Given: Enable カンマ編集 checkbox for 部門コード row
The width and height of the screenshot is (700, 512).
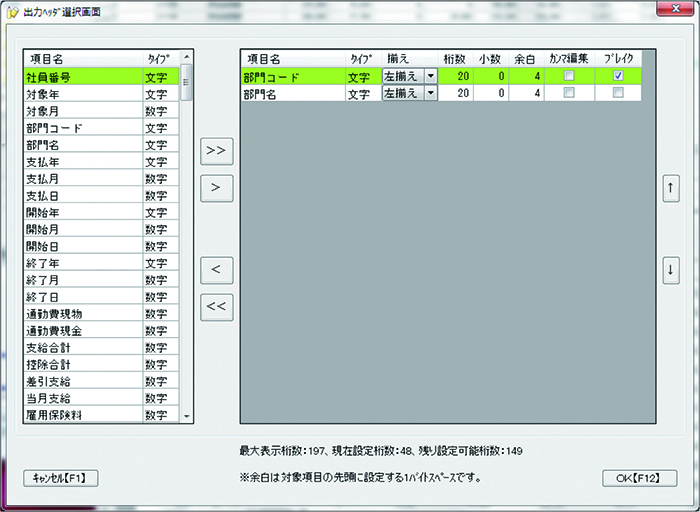Looking at the screenshot, I should pyautogui.click(x=569, y=76).
